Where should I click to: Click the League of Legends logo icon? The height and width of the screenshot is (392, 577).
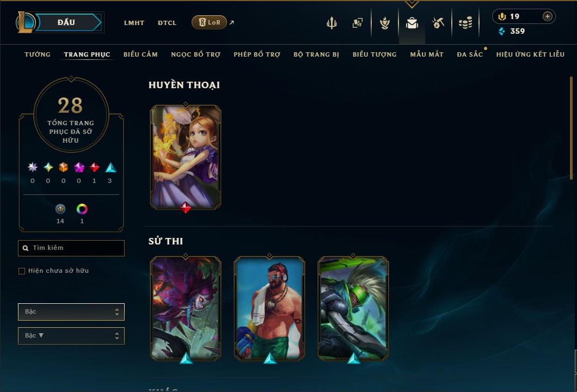click(25, 22)
